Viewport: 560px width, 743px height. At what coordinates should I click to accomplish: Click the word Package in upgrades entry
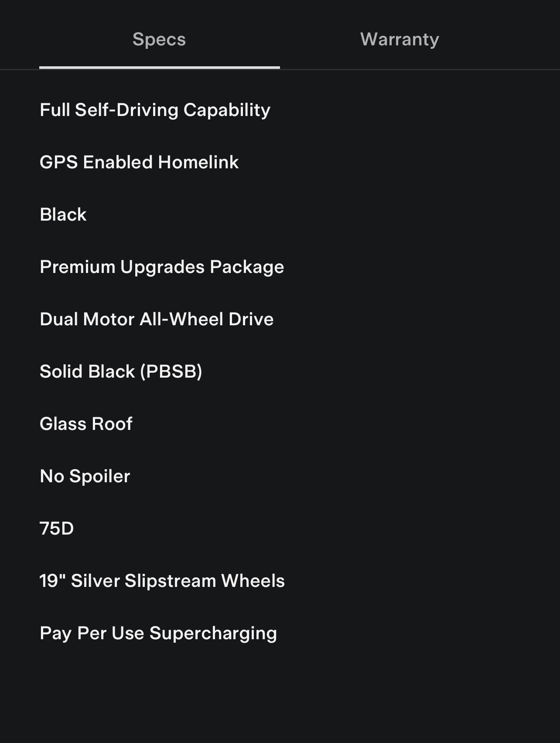(247, 267)
